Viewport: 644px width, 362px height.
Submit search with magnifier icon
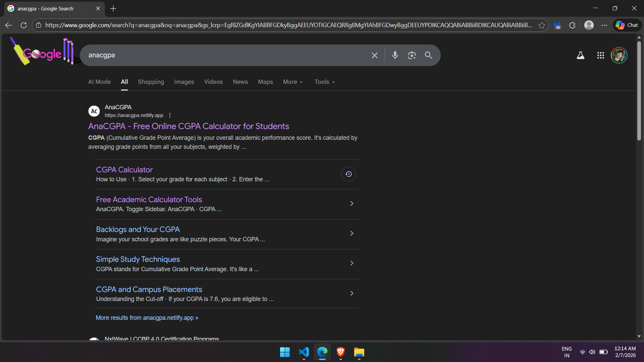(428, 55)
